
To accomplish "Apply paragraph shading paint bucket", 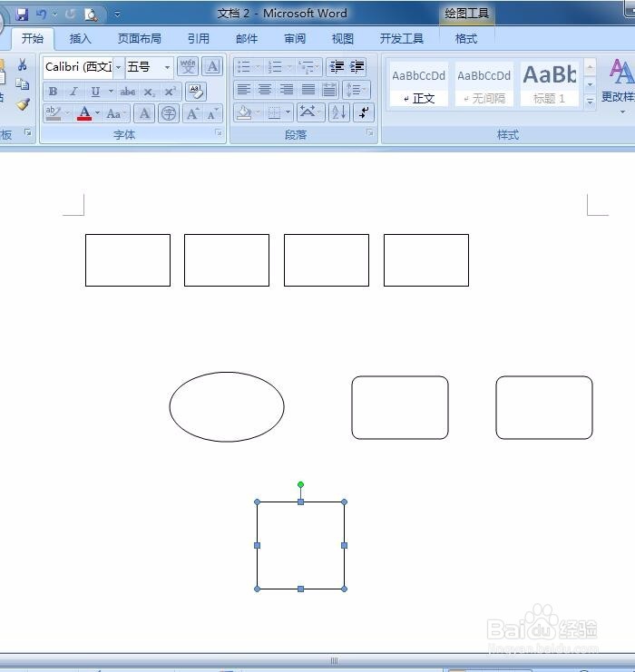I will pos(244,112).
